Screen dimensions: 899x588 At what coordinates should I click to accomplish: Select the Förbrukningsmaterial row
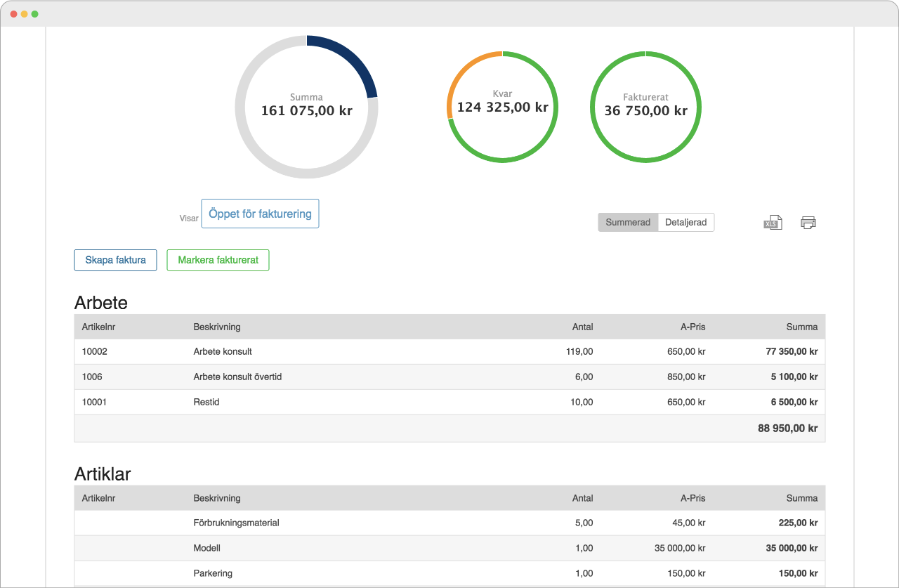tap(449, 523)
